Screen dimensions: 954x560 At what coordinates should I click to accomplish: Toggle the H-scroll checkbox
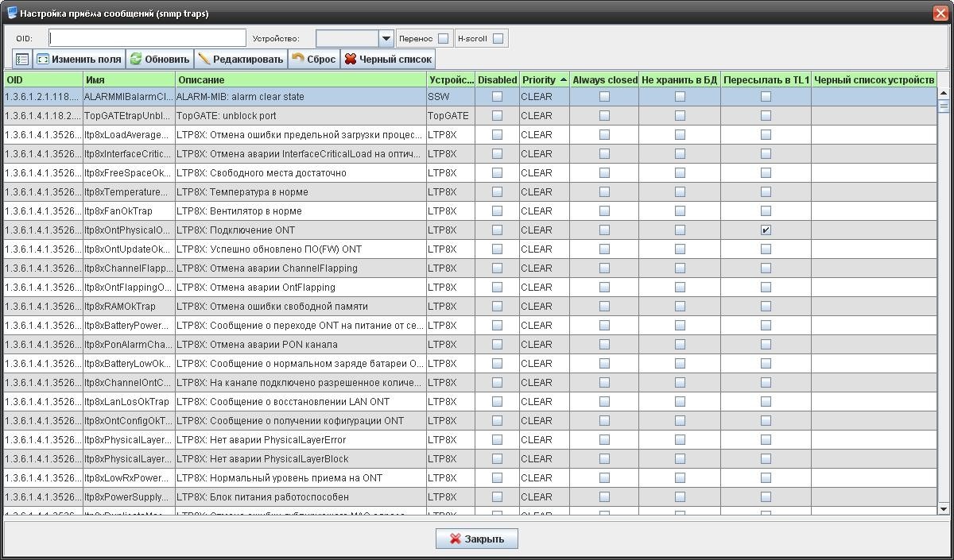pos(498,38)
